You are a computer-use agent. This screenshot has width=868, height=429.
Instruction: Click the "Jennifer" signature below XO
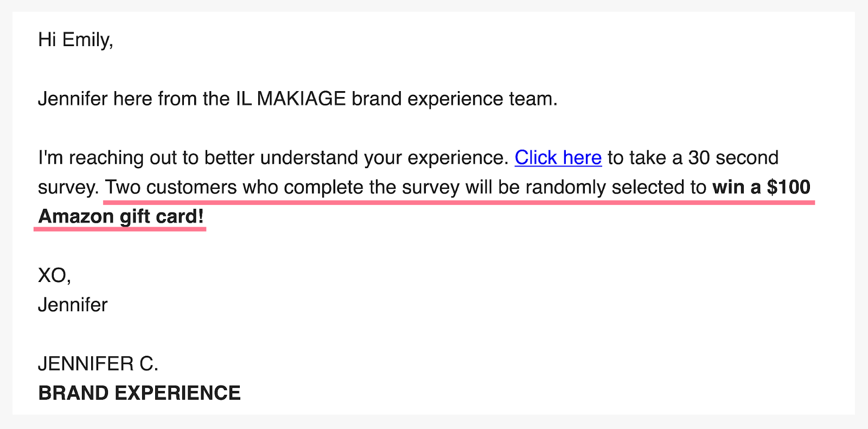point(73,305)
